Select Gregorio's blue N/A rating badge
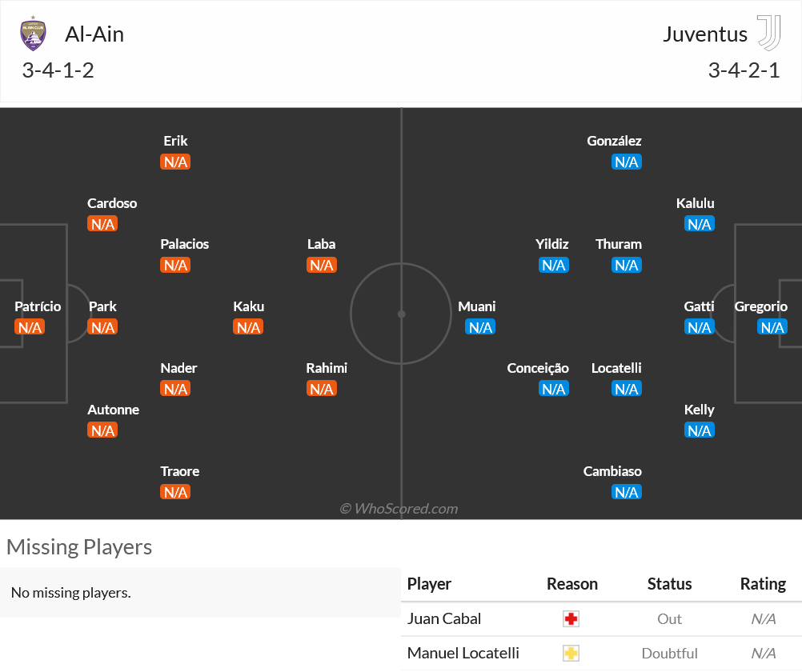 772,327
